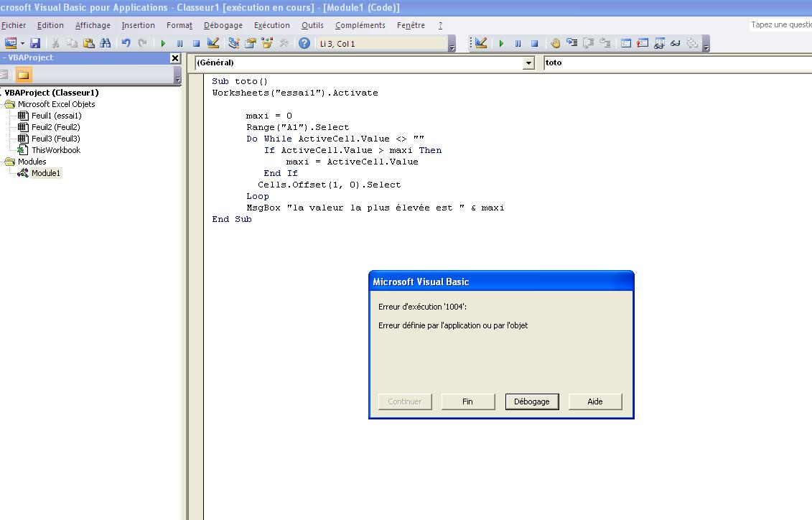Image resolution: width=812 pixels, height=520 pixels.
Task: Run the Sub from the Debug toolbar play icon
Action: point(501,44)
